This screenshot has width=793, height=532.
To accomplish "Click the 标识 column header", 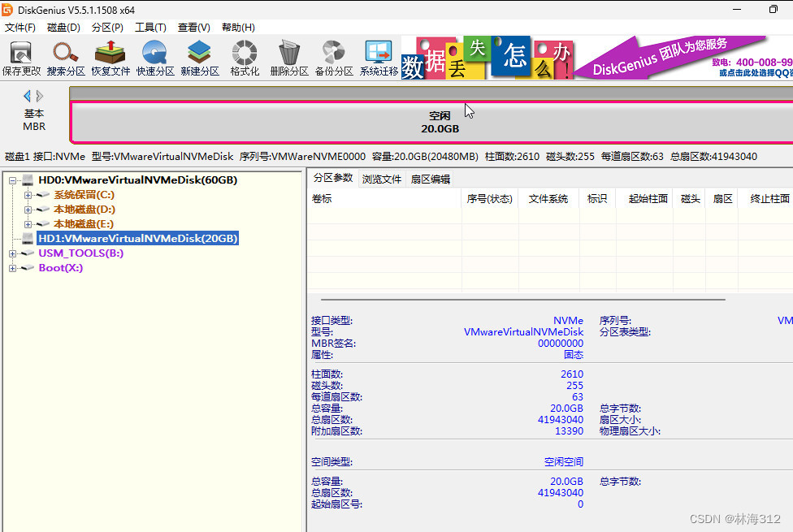I will pyautogui.click(x=597, y=199).
